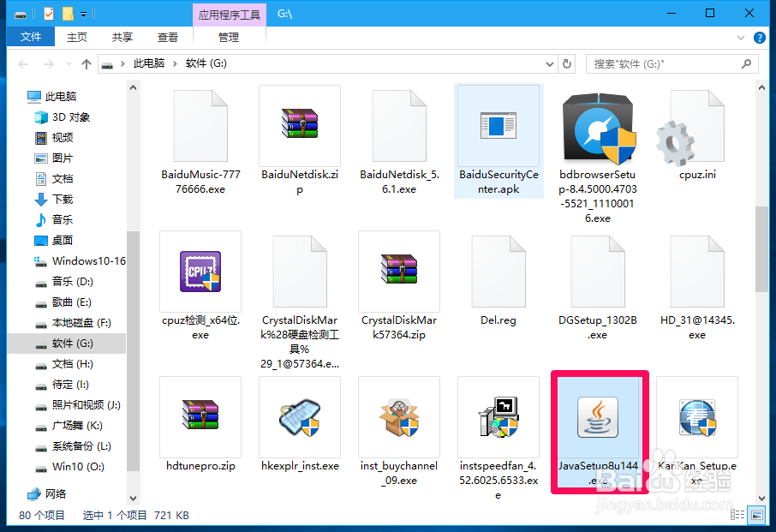This screenshot has width=776, height=532.
Task: Open BaiduMusic-77776666.exe file icon
Action: tap(200, 126)
